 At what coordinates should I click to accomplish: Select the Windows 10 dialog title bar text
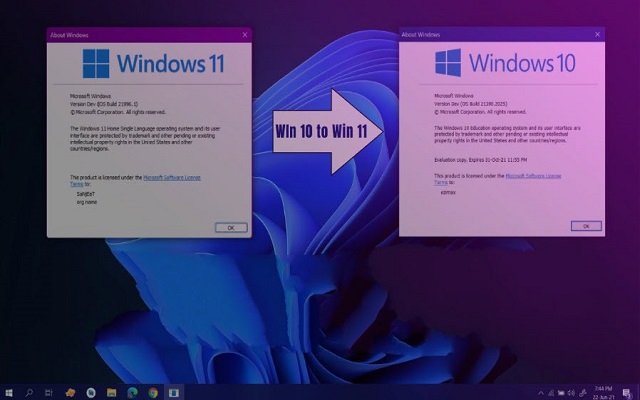[421, 35]
